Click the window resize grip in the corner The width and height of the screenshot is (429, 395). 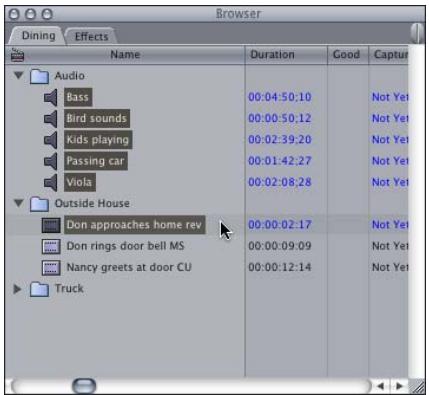(x=417, y=386)
